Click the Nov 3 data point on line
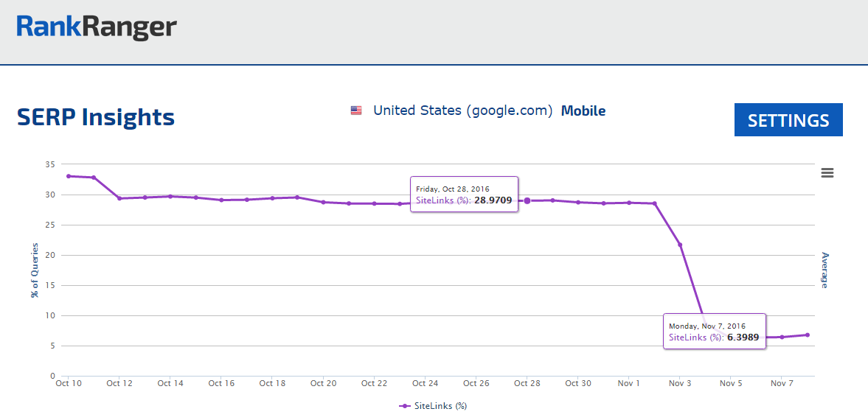 pyautogui.click(x=679, y=245)
